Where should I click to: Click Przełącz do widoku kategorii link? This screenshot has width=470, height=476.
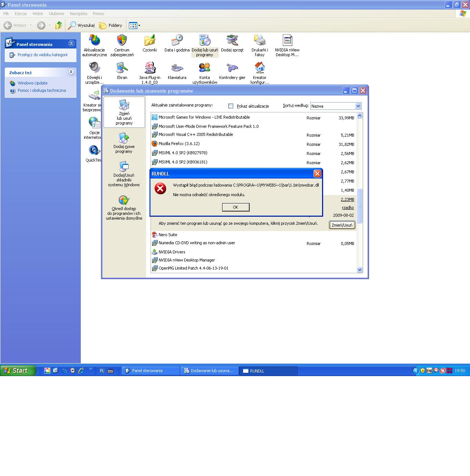point(43,55)
